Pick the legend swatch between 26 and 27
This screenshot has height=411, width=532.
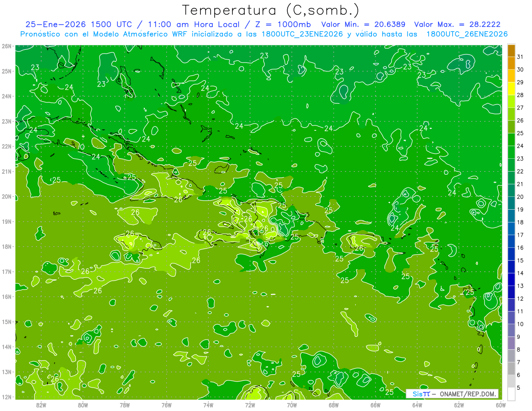pos(511,114)
